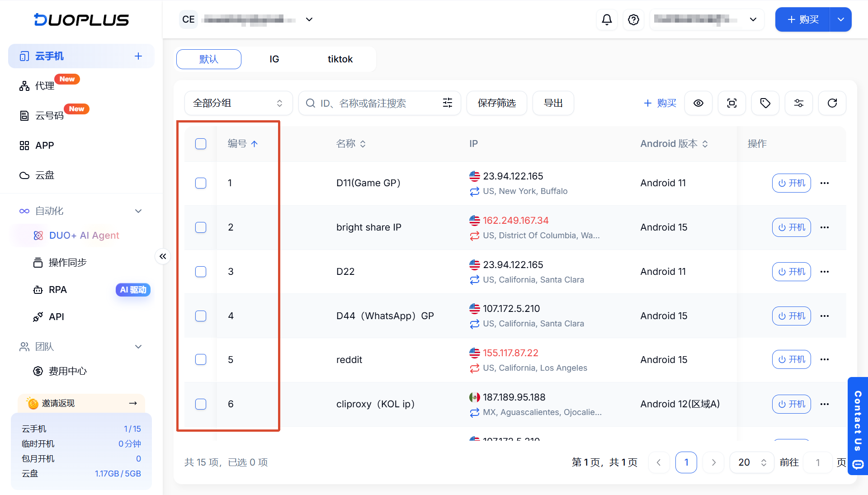Screen dimensions: 868x495
Task: Open Contact Us chat widget
Action: (858, 426)
